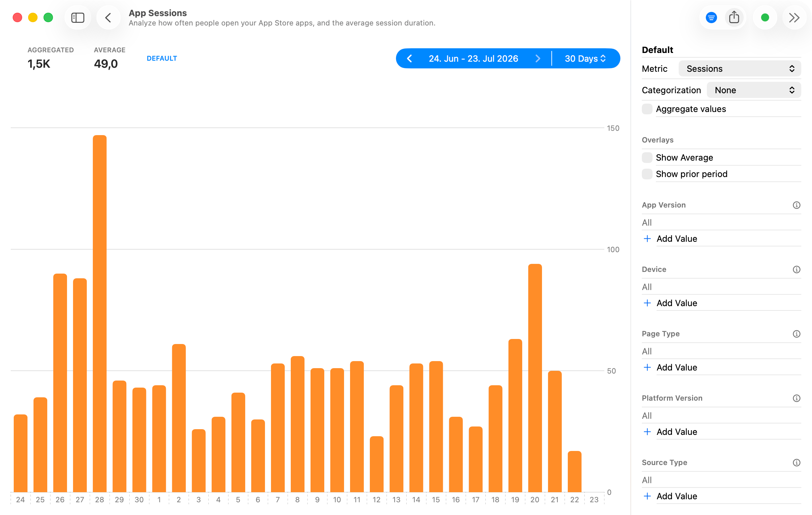The image size is (812, 515).
Task: Minimize window with yellow button
Action: point(33,17)
